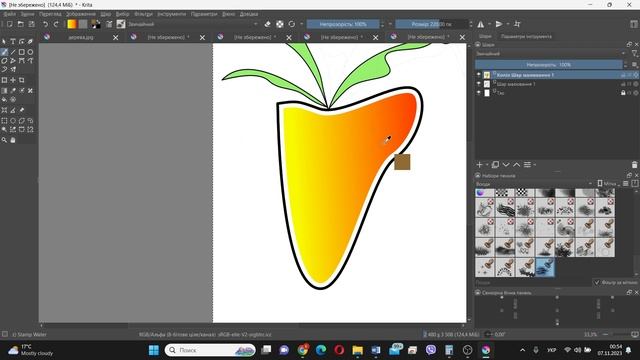
Task: Click the Redo arrow in the toolbar
Action: 56,24
